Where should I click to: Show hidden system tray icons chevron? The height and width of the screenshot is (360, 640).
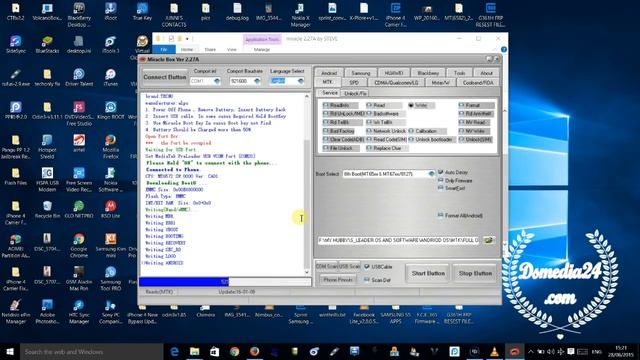pos(530,351)
